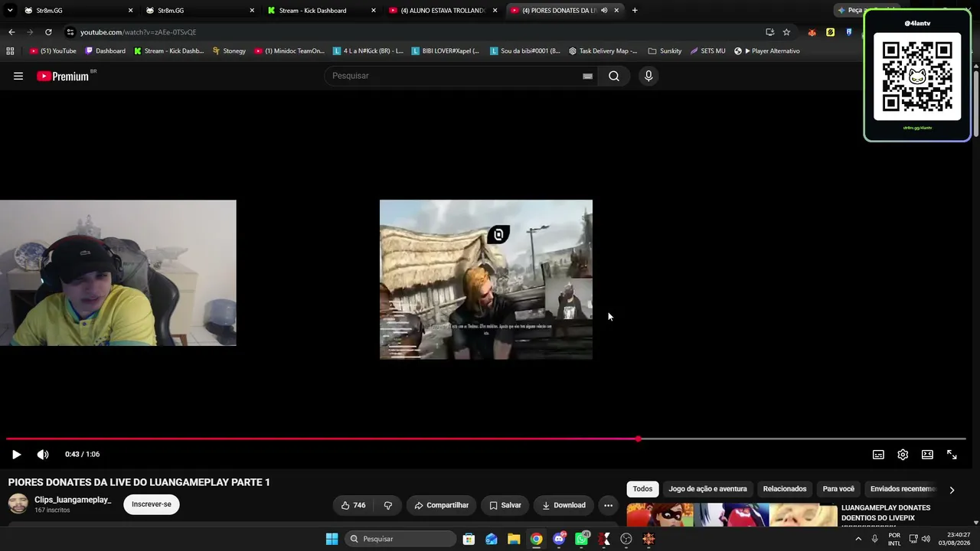980x551 pixels.
Task: Select the Enviados recentemente filter chip
Action: [902, 489]
